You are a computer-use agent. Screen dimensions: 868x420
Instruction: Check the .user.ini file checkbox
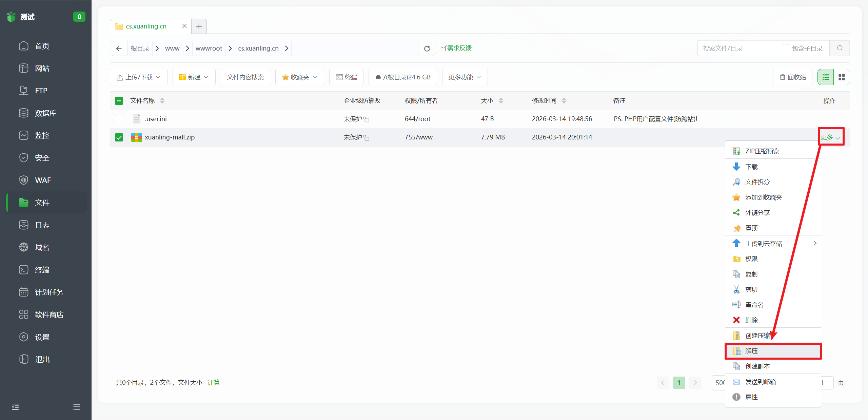coord(119,119)
